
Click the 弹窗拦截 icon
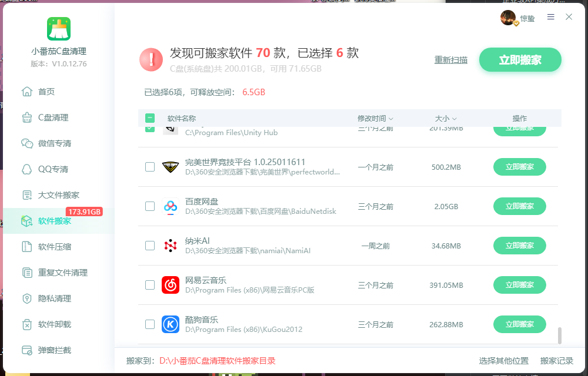tap(27, 350)
